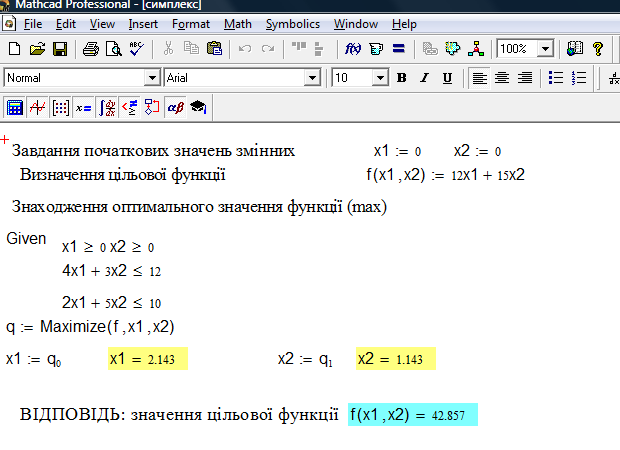Toggle numbered list
The image size is (620, 450).
pos(579,78)
